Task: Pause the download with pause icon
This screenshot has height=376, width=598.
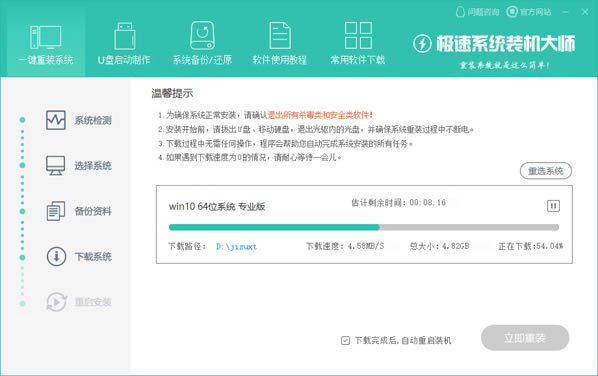Action: click(x=553, y=206)
